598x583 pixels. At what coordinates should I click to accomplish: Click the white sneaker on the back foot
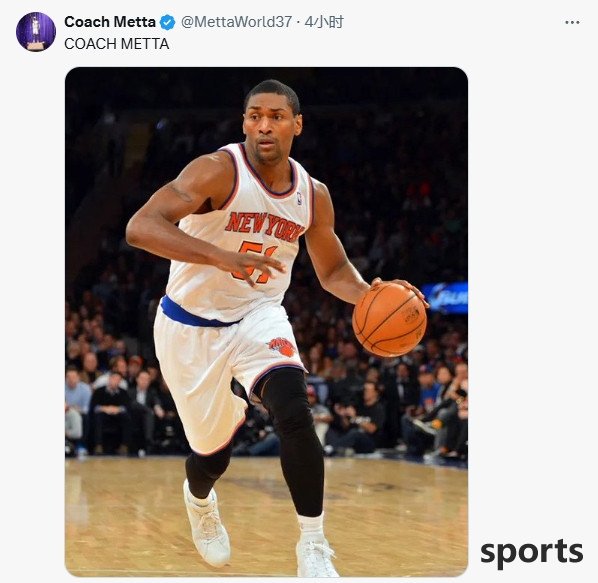pyautogui.click(x=207, y=525)
